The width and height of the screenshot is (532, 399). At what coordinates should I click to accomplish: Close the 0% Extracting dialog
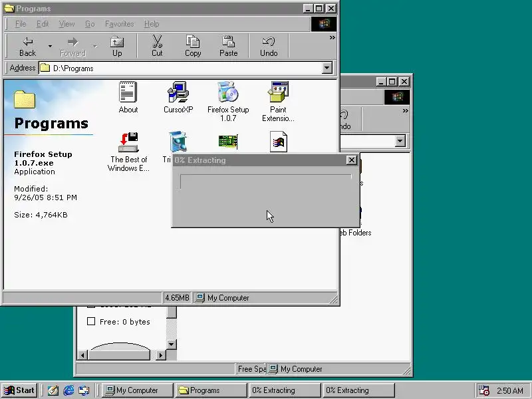(x=352, y=160)
